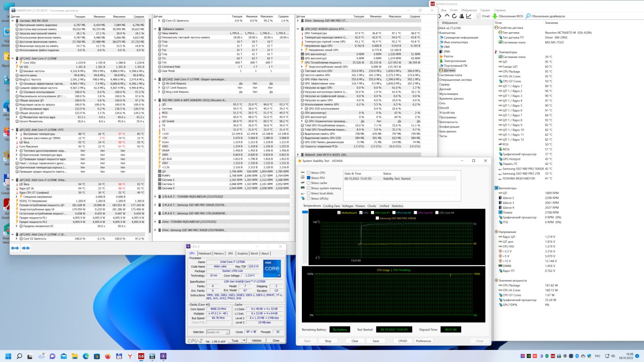Collapse the 'ЦП [#0]: Intel Core i7-12700K' section
Viewport: 644px width, 362px height.
click(12, 58)
